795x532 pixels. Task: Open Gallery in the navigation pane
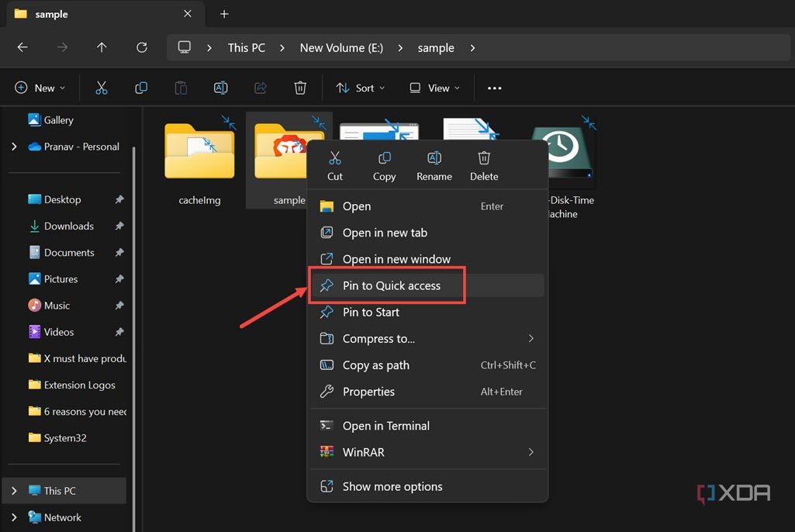click(51, 120)
